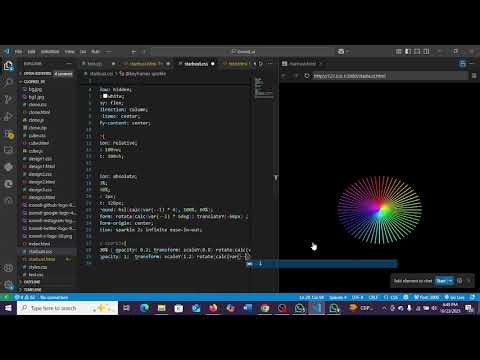480x360 pixels.
Task: Open the Run and Debug view
Action: click(8, 116)
